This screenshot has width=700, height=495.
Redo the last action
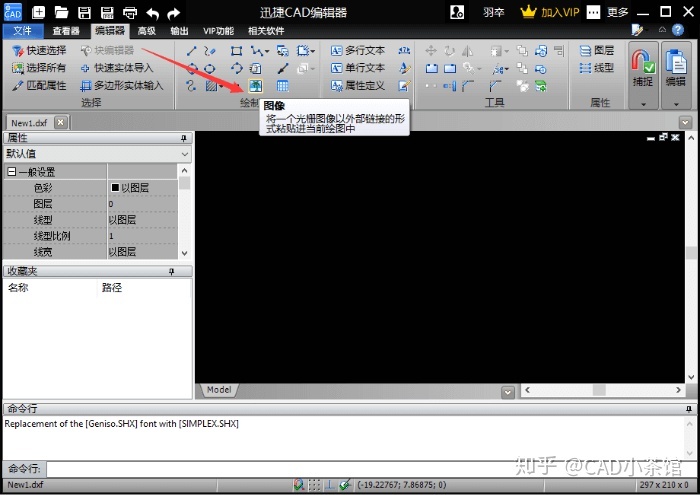click(173, 13)
